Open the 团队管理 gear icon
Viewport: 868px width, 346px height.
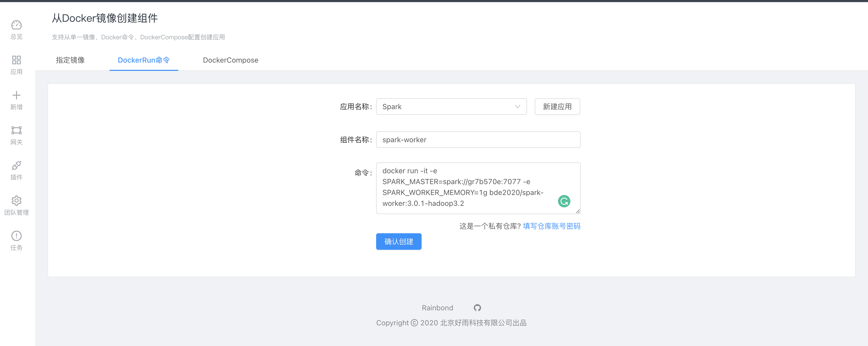coord(16,201)
